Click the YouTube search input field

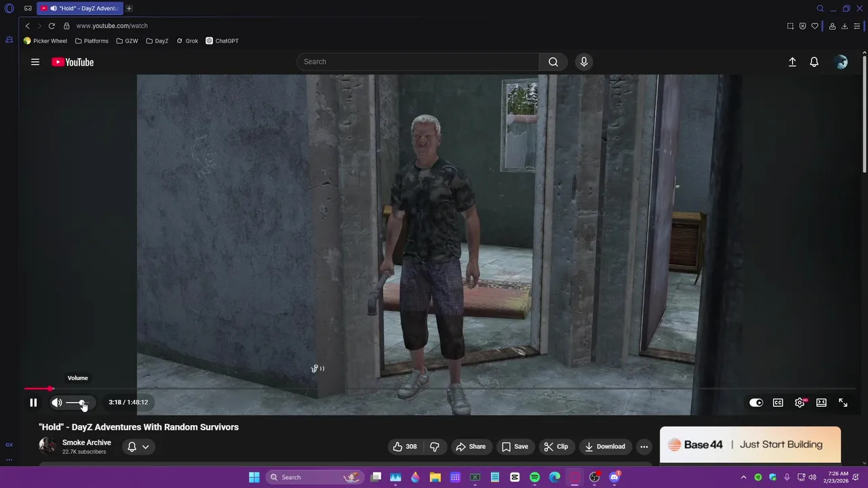pos(418,62)
